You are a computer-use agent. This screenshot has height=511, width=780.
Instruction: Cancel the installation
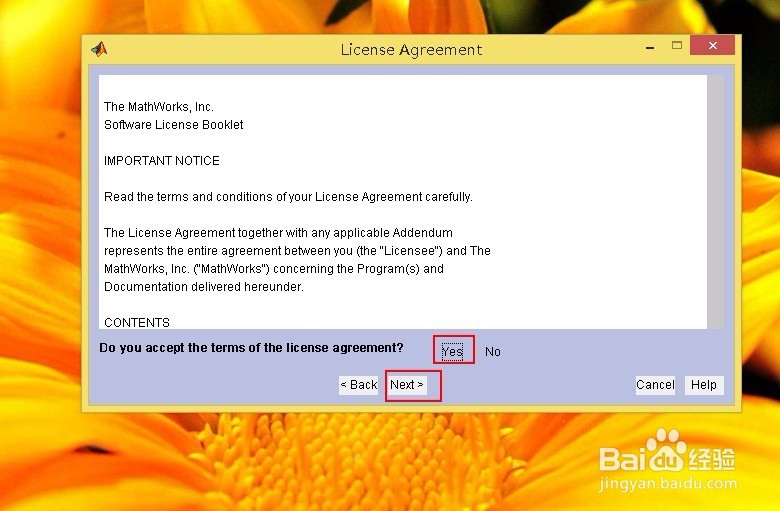pos(655,385)
